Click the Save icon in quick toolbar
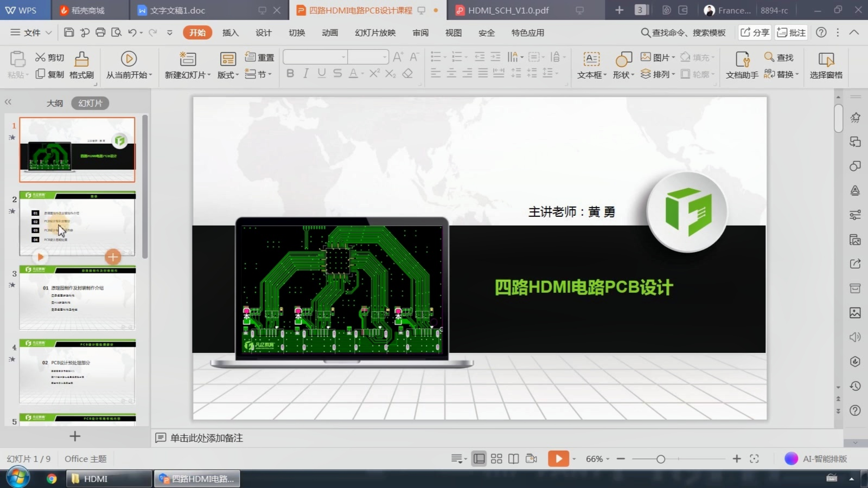 [69, 33]
